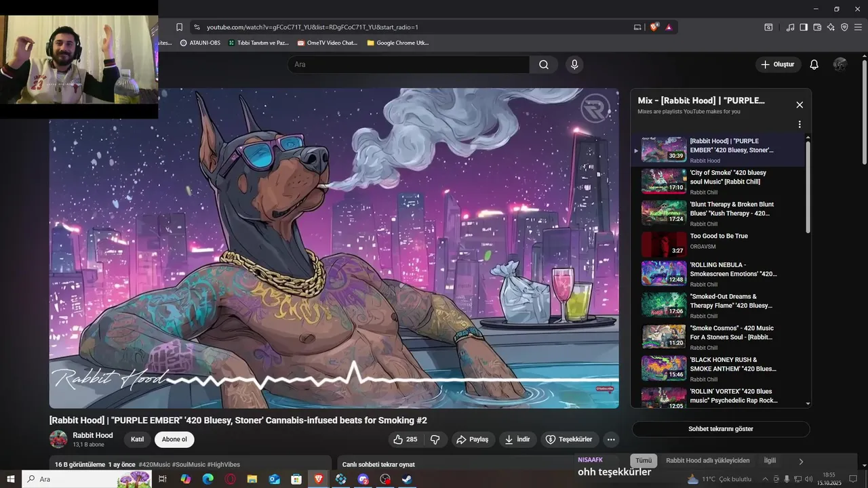The width and height of the screenshot is (868, 488).
Task: Click the playlist scrollbar down arrow
Action: pyautogui.click(x=808, y=404)
